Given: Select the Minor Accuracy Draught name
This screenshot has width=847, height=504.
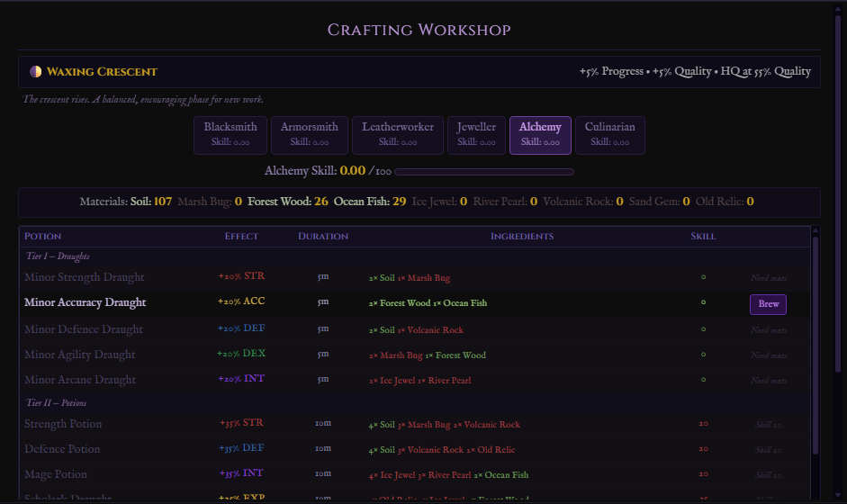Looking at the screenshot, I should (85, 302).
